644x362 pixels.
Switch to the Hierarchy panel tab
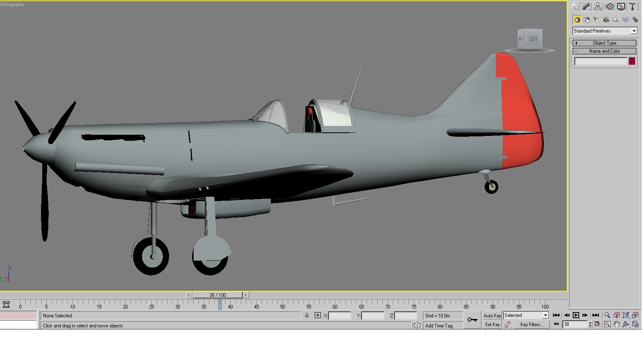pyautogui.click(x=598, y=6)
